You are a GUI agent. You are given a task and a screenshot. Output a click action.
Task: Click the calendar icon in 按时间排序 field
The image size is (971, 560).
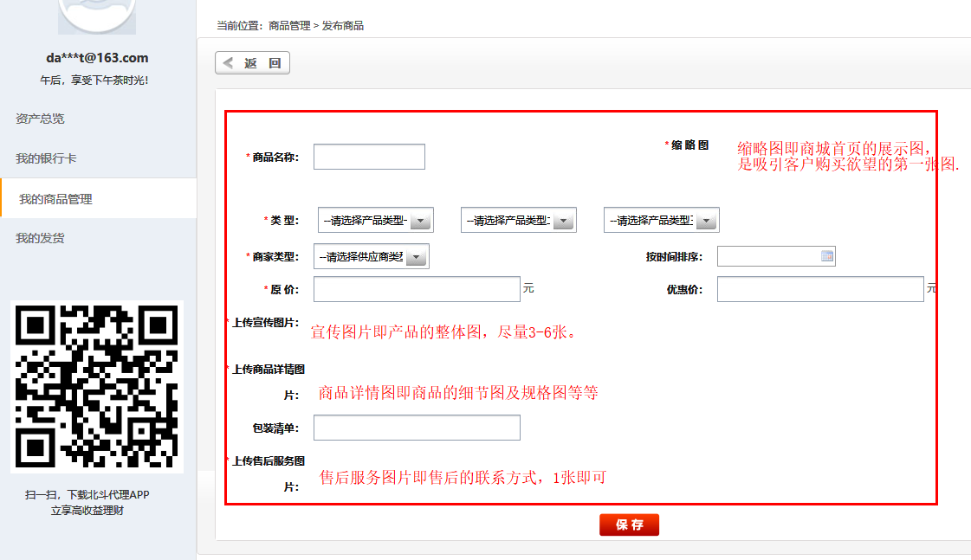(x=826, y=256)
